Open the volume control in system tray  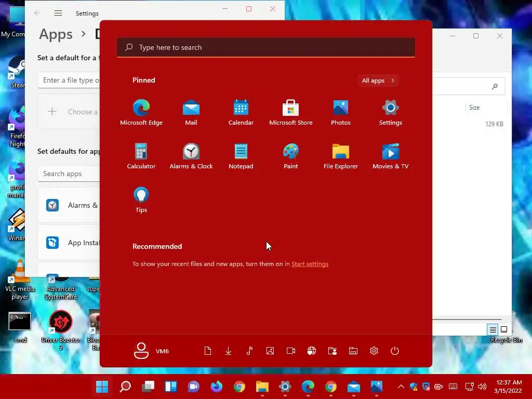(482, 387)
